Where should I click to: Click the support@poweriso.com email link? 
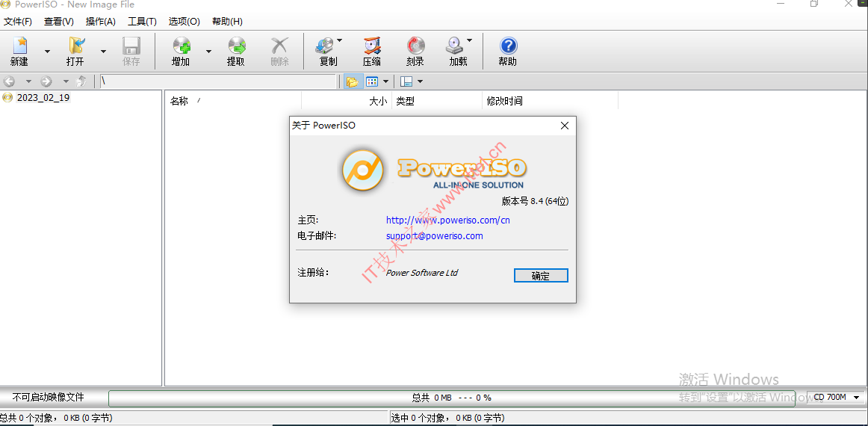click(x=435, y=236)
